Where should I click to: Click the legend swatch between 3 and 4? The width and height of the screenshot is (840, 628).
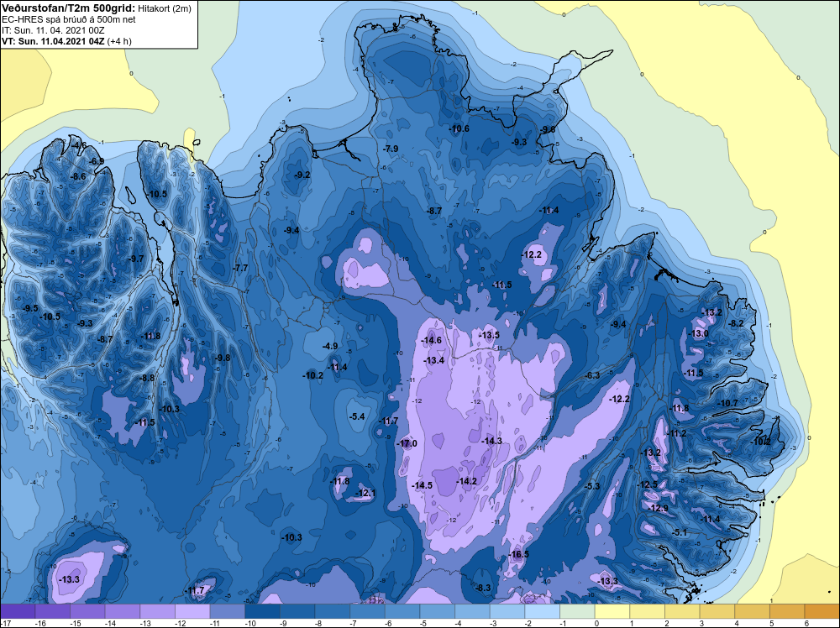pos(717,611)
